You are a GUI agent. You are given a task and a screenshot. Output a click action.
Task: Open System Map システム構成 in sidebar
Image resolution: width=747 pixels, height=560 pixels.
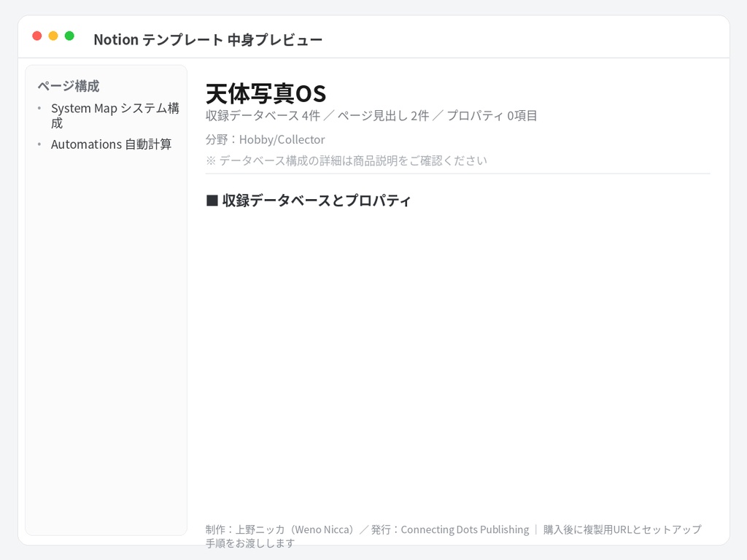click(115, 116)
